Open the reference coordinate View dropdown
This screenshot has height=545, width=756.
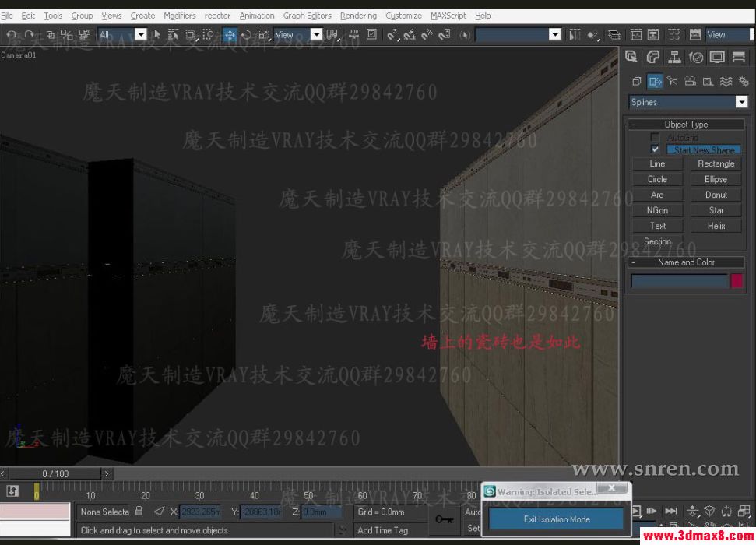[x=316, y=34]
